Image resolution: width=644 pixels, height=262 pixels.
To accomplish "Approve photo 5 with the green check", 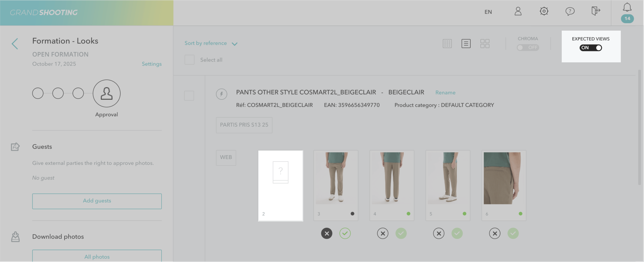I will pyautogui.click(x=457, y=233).
